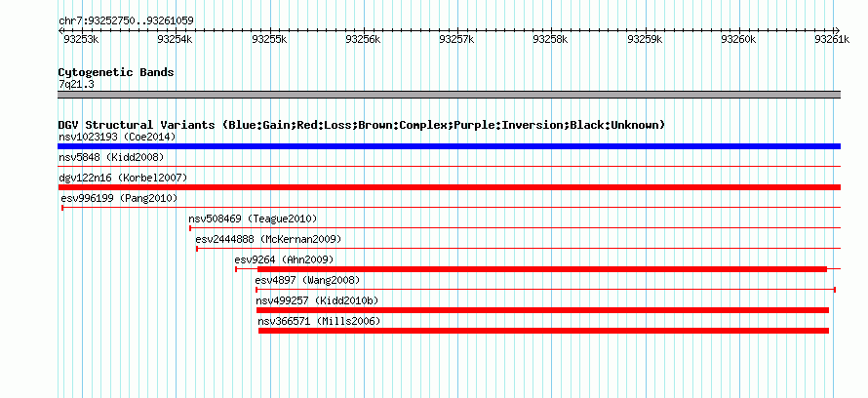Viewport: 868px width, 398px height.
Task: Click the 93257k ruler label
Action: click(x=456, y=39)
